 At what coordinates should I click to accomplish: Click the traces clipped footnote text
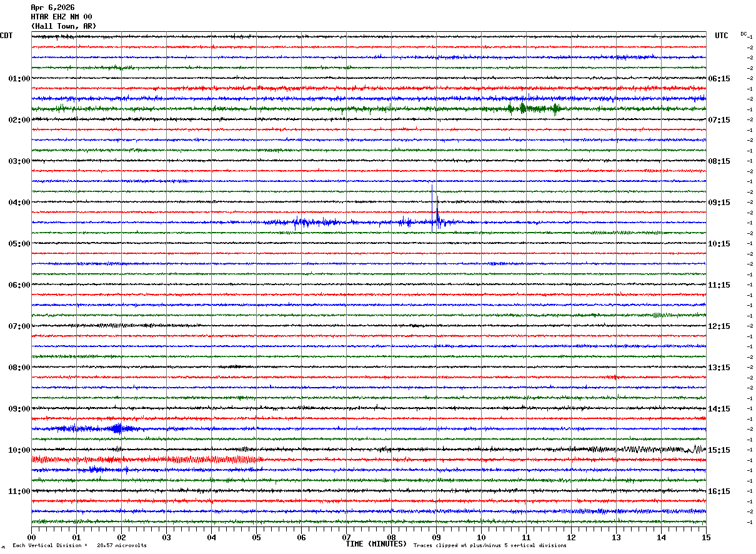click(x=490, y=546)
